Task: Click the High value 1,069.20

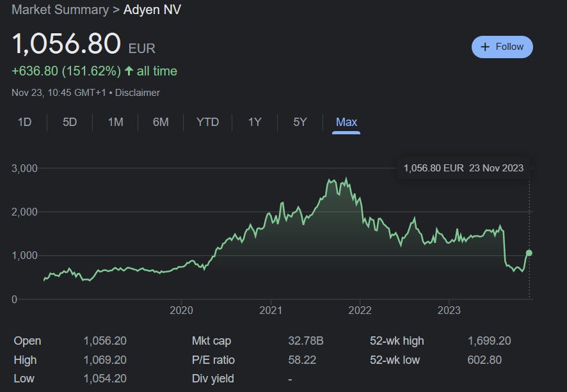Action: [x=105, y=360]
